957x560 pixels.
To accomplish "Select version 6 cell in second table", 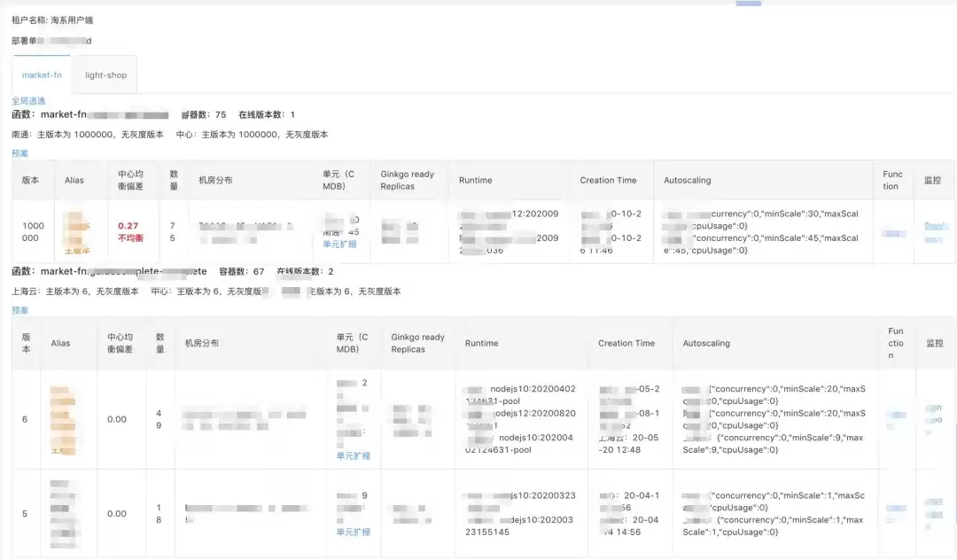I will tap(25, 419).
